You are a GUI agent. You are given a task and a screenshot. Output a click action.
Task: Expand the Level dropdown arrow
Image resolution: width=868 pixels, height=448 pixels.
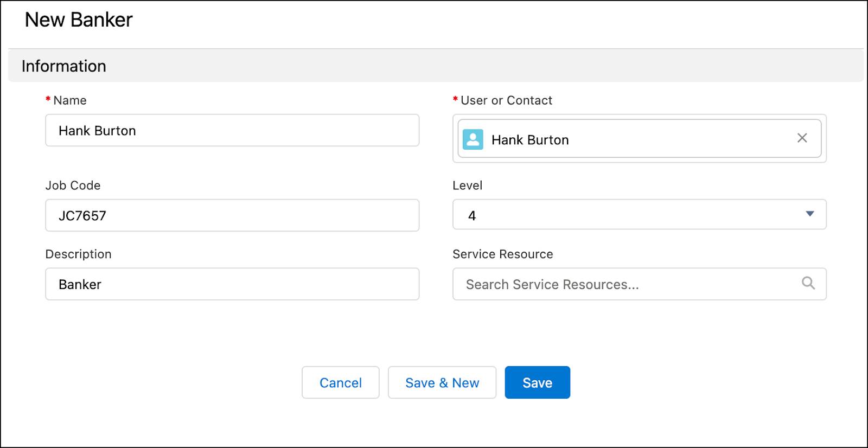[809, 214]
